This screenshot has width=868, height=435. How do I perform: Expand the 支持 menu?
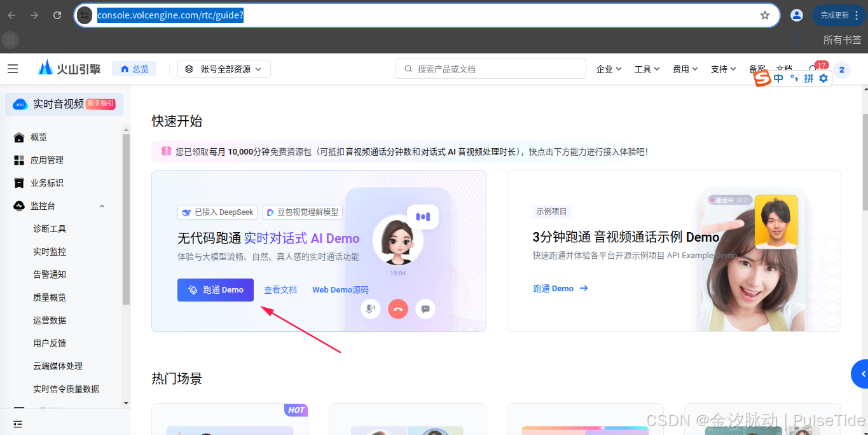click(x=724, y=69)
